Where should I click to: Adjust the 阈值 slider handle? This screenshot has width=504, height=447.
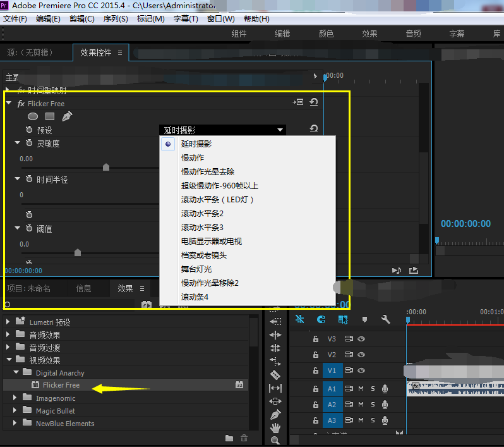point(78,252)
